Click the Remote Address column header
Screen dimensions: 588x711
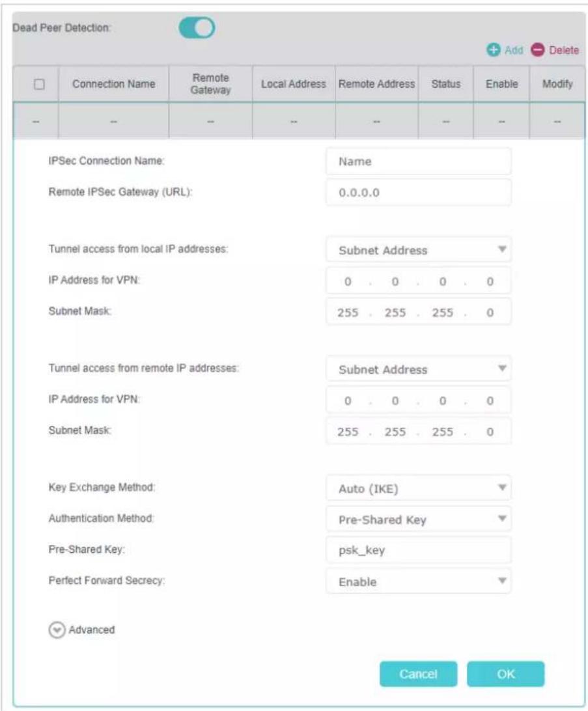tap(376, 84)
